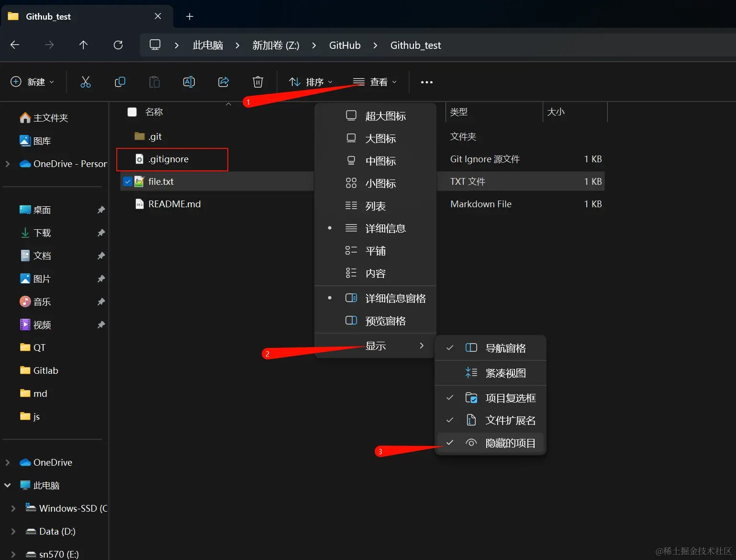Click the monitor icon in address bar
Image resolution: width=736 pixels, height=560 pixels.
click(155, 45)
